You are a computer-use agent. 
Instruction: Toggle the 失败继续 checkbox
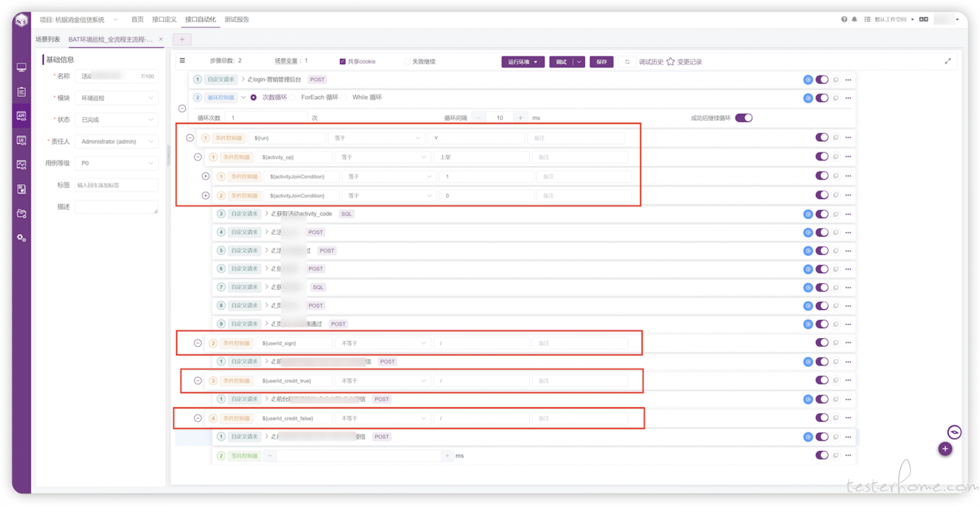pos(407,62)
